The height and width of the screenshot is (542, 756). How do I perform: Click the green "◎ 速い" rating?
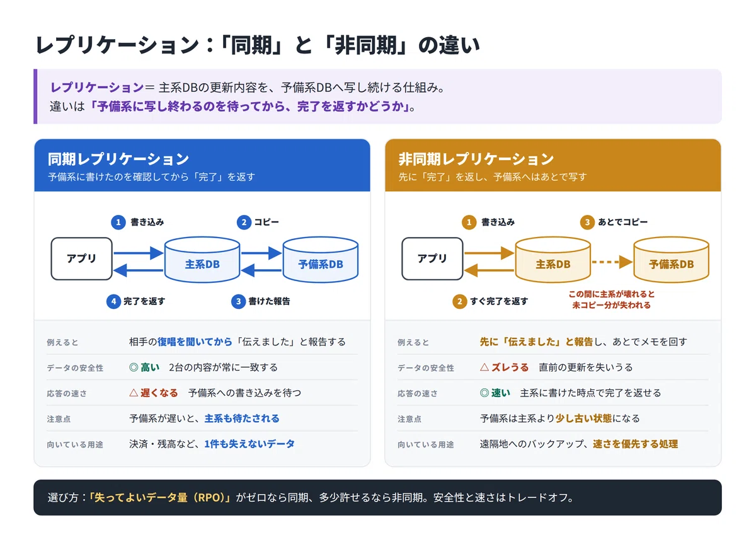click(x=495, y=393)
